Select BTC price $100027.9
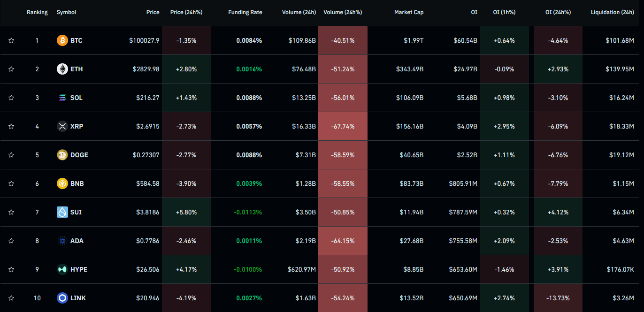 tap(144, 41)
